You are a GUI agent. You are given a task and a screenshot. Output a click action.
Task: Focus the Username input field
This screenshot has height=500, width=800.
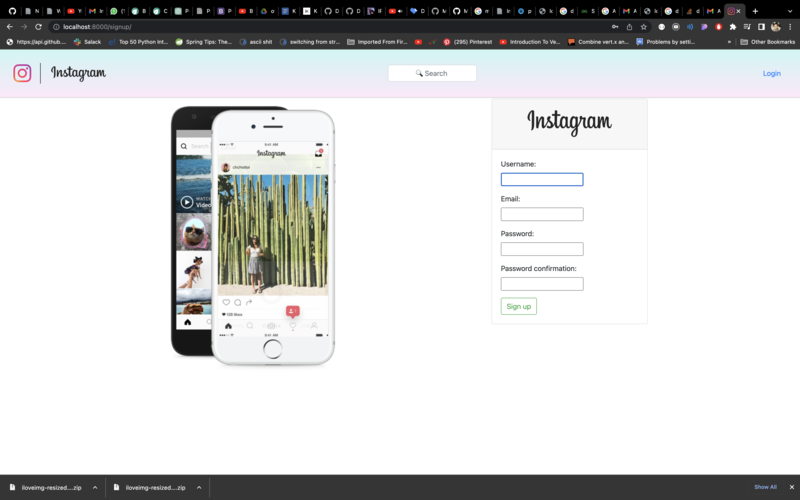click(x=541, y=180)
